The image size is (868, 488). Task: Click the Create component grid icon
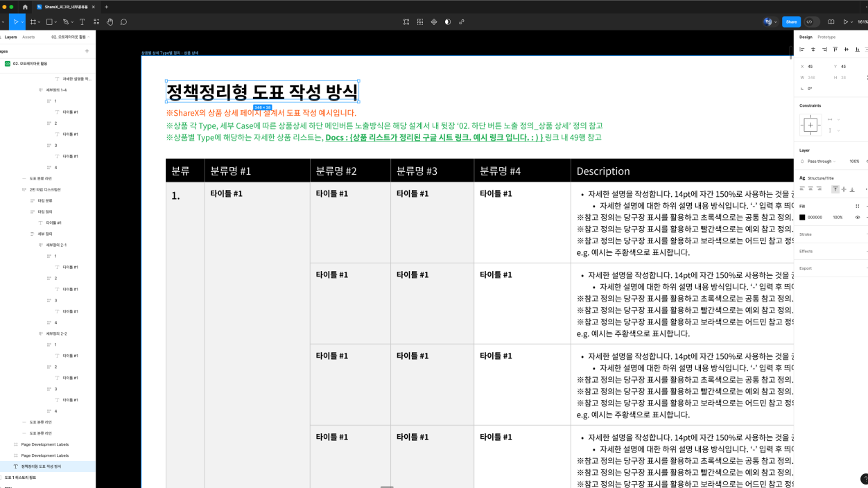coord(420,22)
